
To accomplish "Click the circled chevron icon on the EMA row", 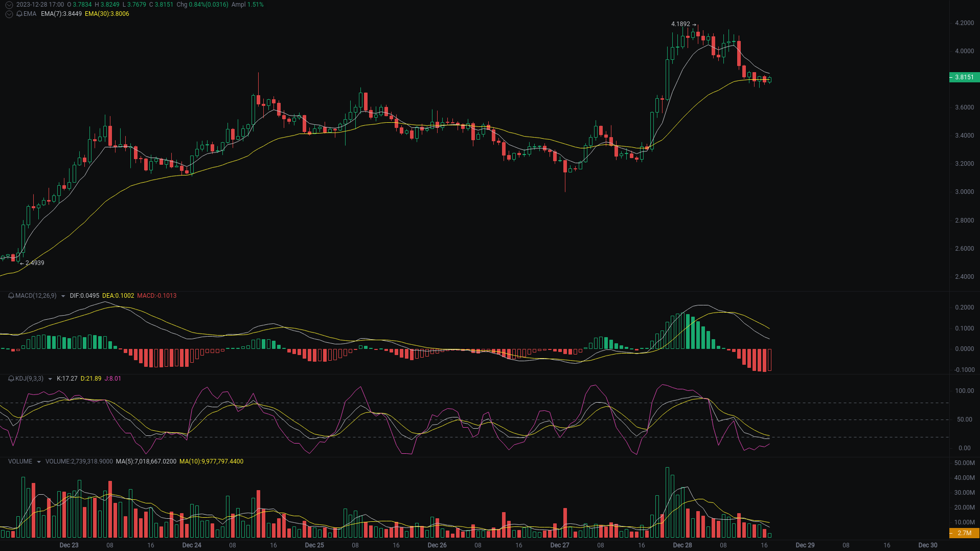I will click(9, 14).
